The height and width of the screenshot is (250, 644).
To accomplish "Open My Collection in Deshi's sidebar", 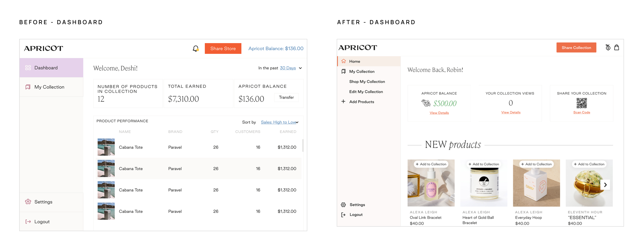I will [x=49, y=87].
